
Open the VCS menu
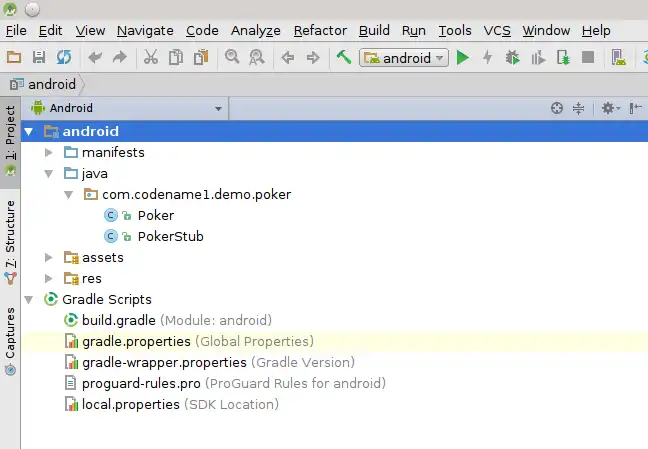(x=497, y=31)
